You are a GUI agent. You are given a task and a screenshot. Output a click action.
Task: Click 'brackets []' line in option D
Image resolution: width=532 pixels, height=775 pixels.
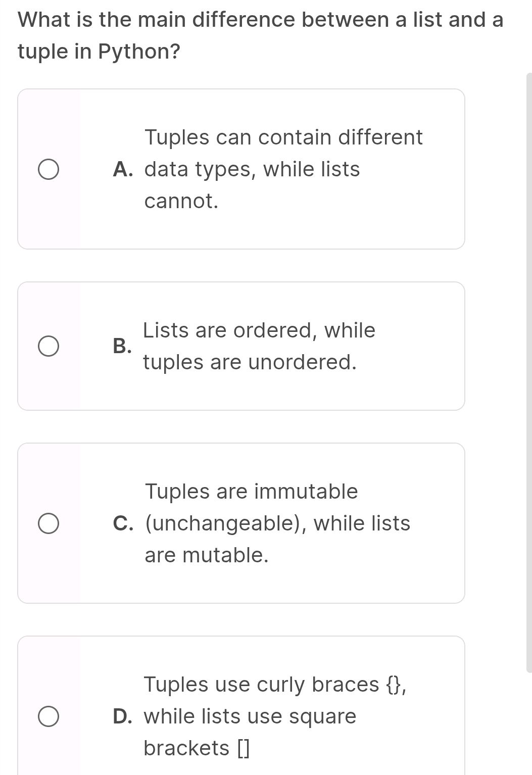coord(197,749)
